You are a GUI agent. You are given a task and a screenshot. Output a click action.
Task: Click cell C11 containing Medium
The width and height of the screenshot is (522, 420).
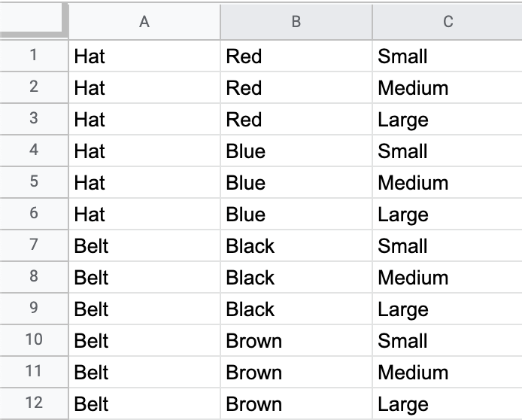tap(448, 373)
